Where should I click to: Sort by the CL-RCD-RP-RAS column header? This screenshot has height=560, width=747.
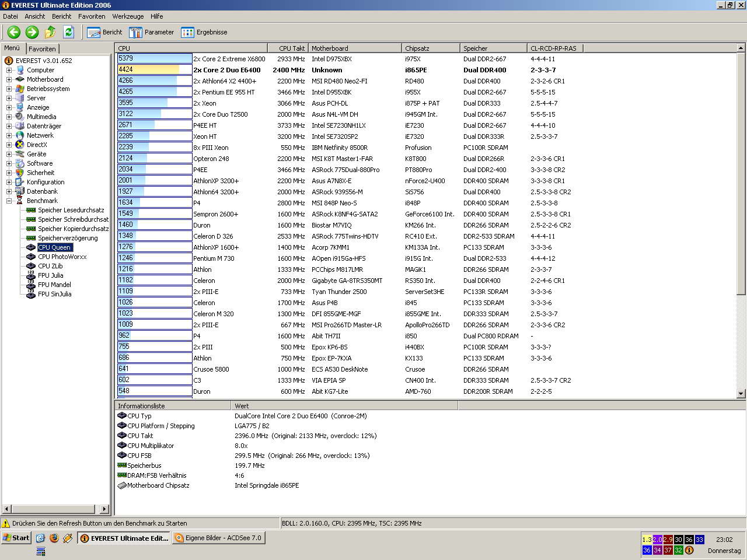click(555, 48)
